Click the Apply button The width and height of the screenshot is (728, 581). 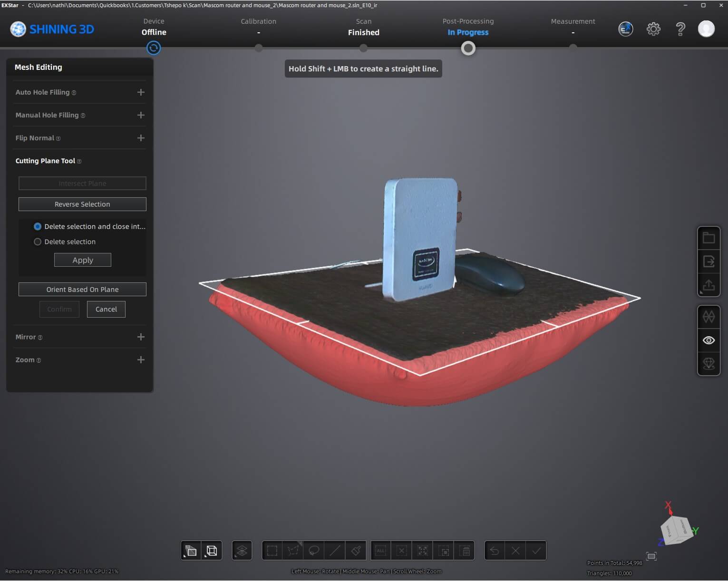coord(83,260)
